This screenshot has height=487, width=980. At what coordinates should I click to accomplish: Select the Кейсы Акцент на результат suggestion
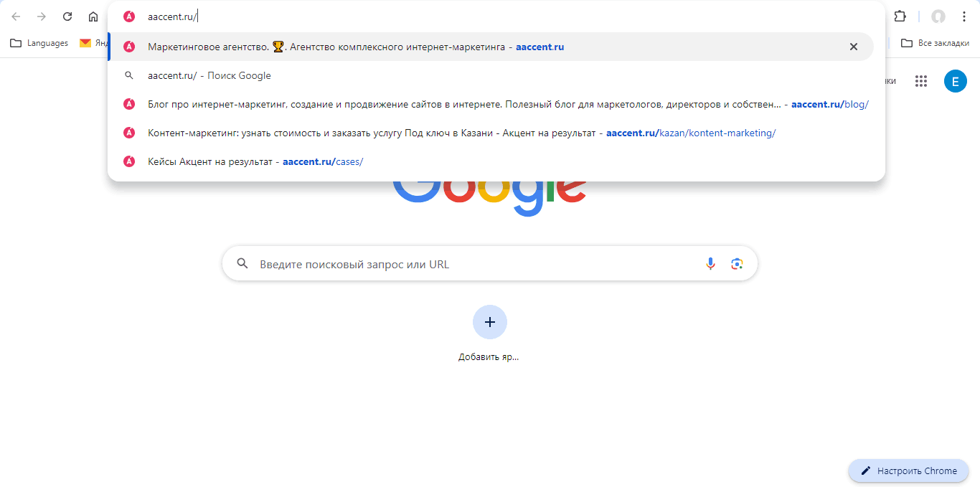point(491,161)
